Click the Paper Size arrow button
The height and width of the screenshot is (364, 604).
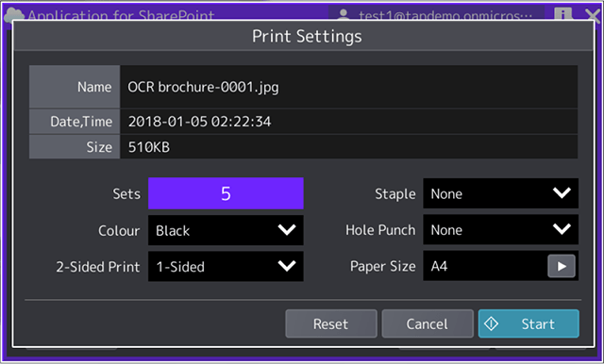[562, 266]
